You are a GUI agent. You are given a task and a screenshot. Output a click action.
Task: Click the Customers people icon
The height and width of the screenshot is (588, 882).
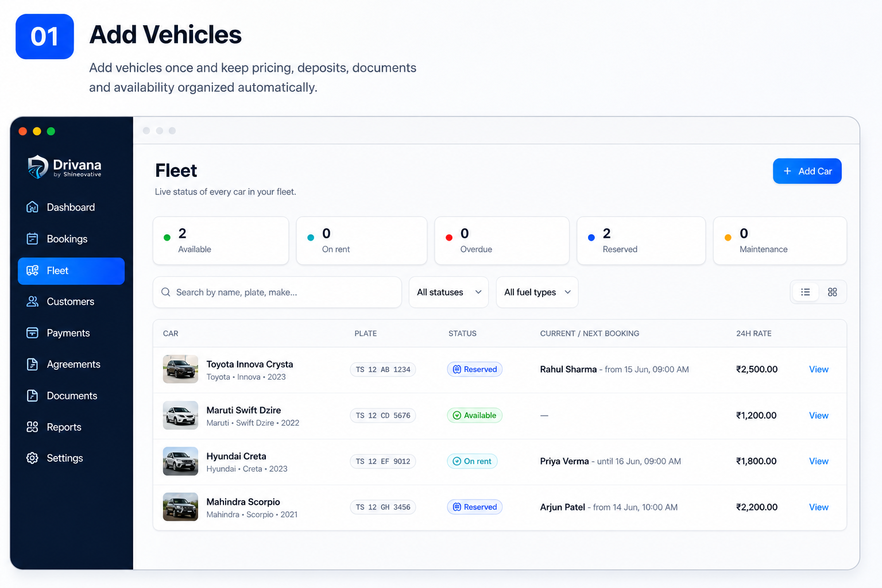point(33,301)
